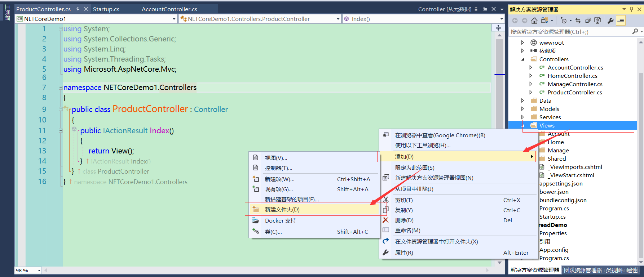
Task: Toggle solution and folder view switcher icon
Action: pos(544,21)
